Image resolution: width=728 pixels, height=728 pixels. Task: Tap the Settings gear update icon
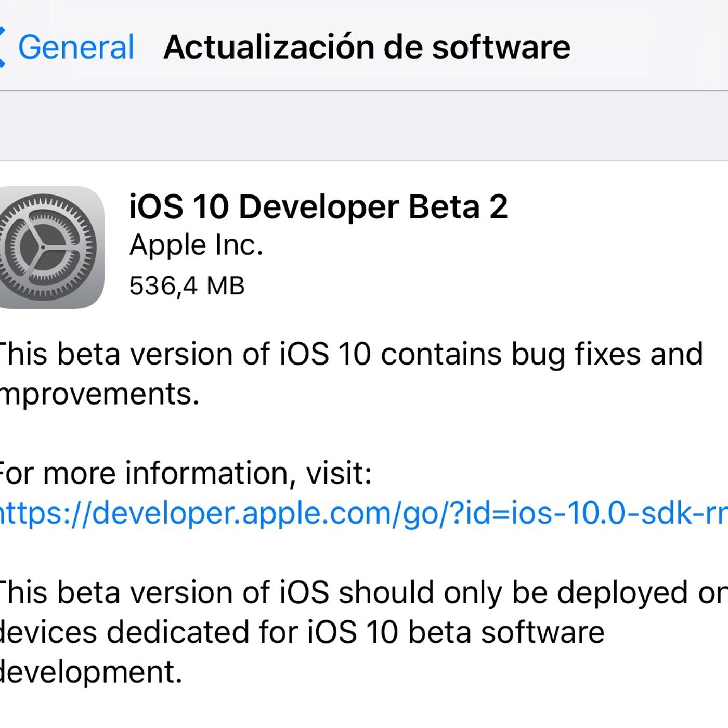point(49,247)
